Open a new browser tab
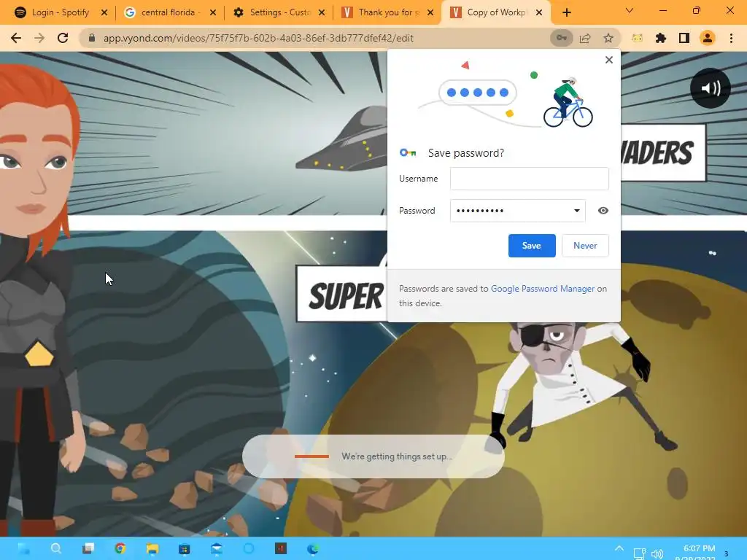The image size is (747, 560). (x=566, y=12)
